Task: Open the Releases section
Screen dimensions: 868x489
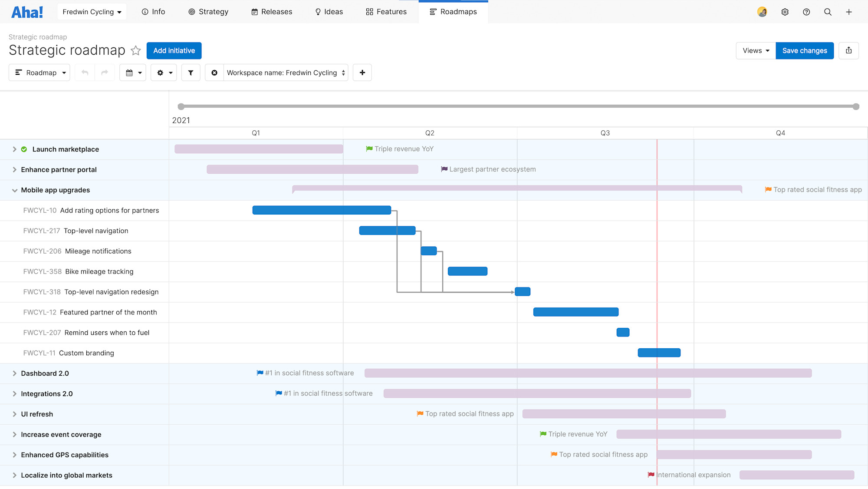Action: coord(271,12)
